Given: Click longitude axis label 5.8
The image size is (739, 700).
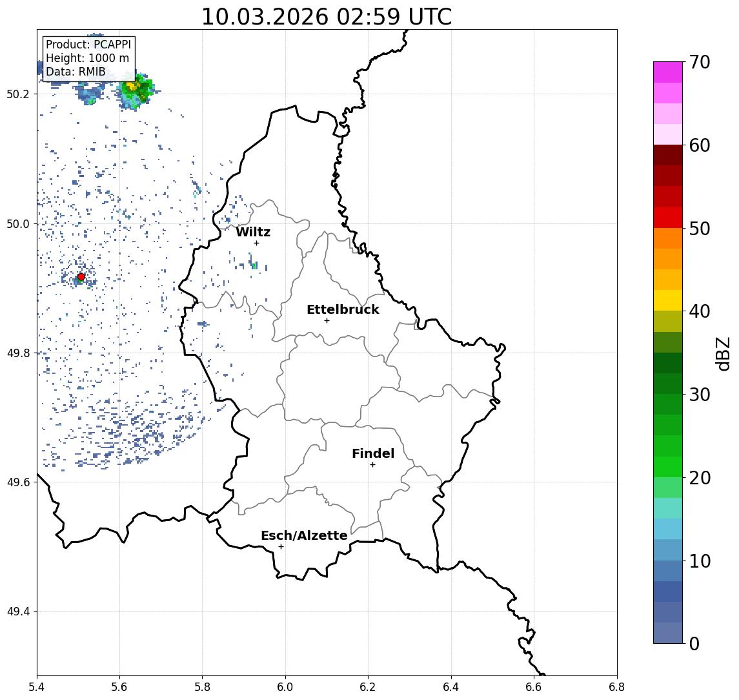Looking at the screenshot, I should 202,687.
